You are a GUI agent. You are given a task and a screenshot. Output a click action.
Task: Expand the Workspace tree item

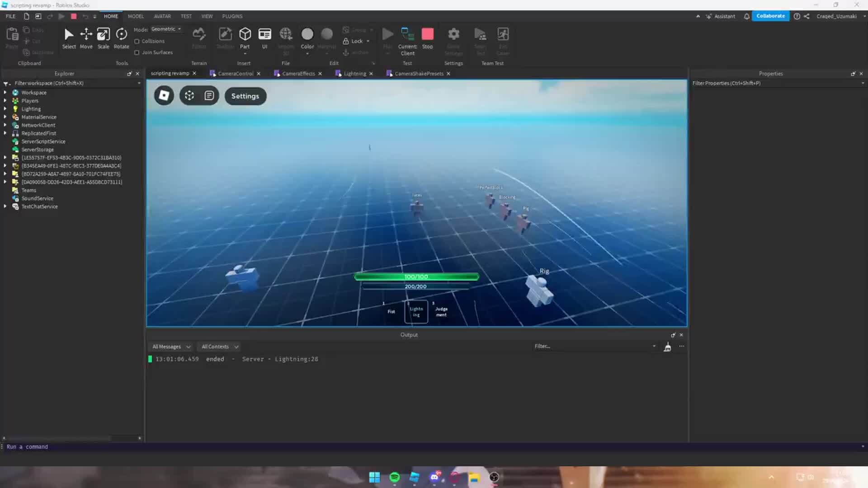coord(5,92)
